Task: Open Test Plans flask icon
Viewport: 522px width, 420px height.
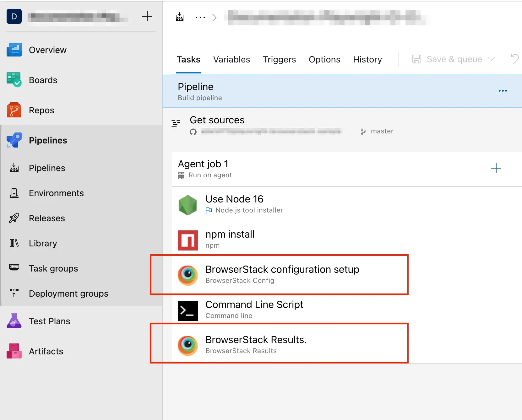Action: (x=14, y=321)
